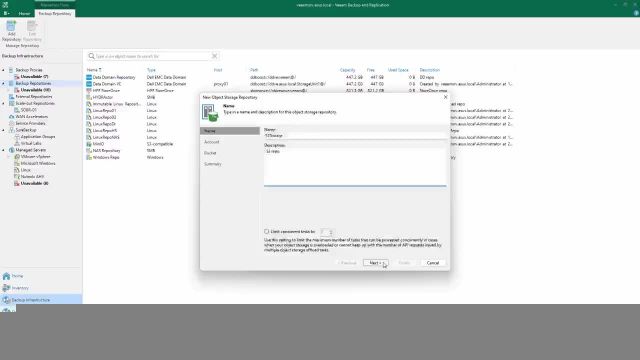
Task: Click the Cancel button in wizard
Action: 433,263
